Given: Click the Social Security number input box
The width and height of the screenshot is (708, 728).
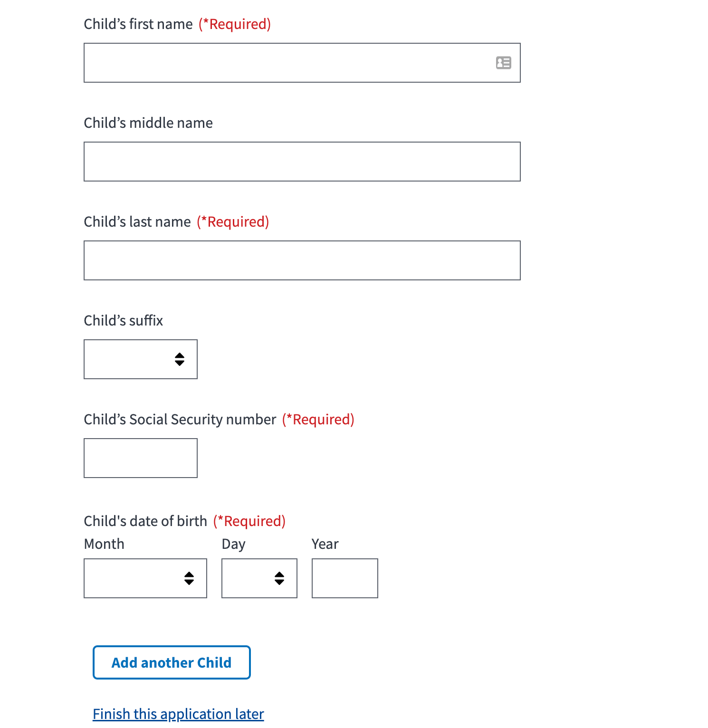Looking at the screenshot, I should point(140,458).
